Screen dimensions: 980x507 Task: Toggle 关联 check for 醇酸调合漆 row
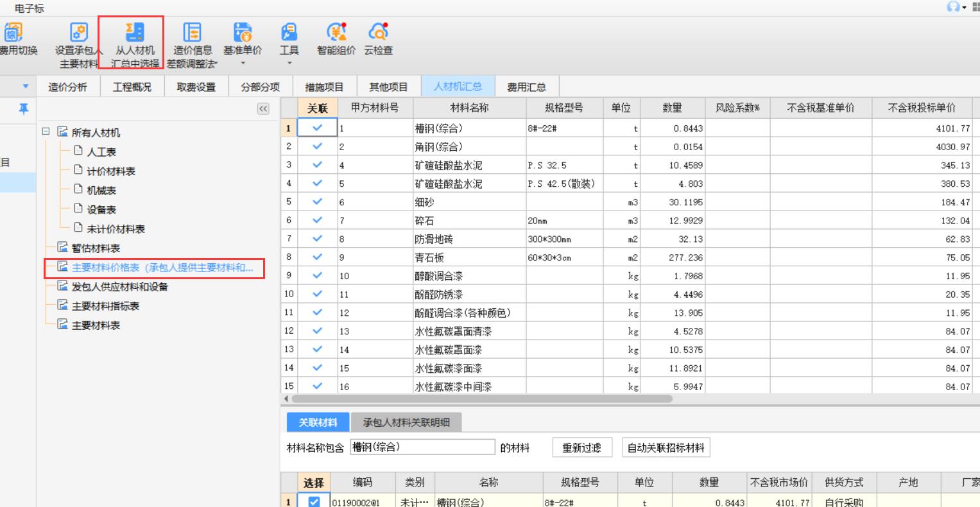(x=318, y=276)
